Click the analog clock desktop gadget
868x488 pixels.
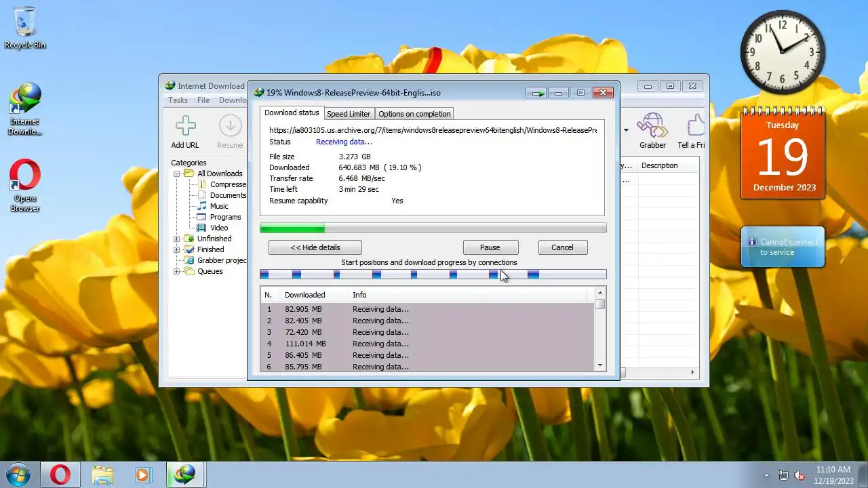pos(782,52)
